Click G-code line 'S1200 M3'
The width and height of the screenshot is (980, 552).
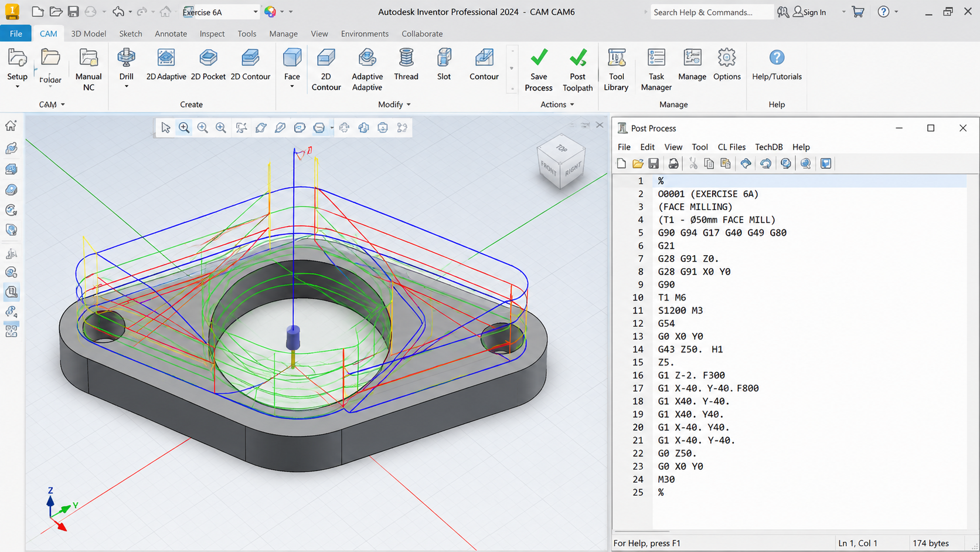coord(680,310)
